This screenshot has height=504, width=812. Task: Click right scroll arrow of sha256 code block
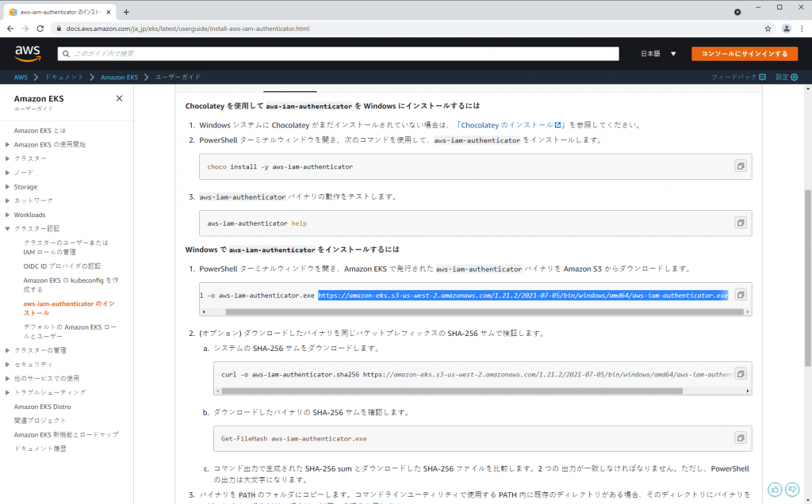coord(748,391)
